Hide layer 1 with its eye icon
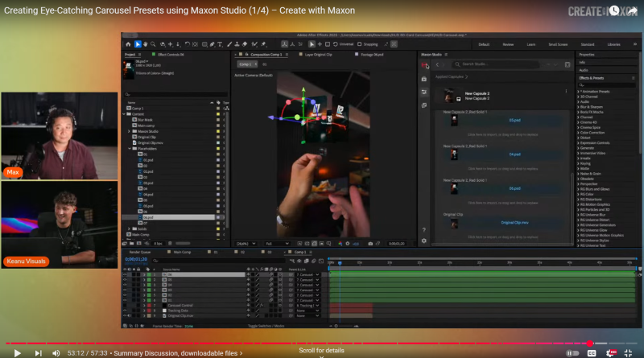The width and height of the screenshot is (644, 358). point(125,274)
